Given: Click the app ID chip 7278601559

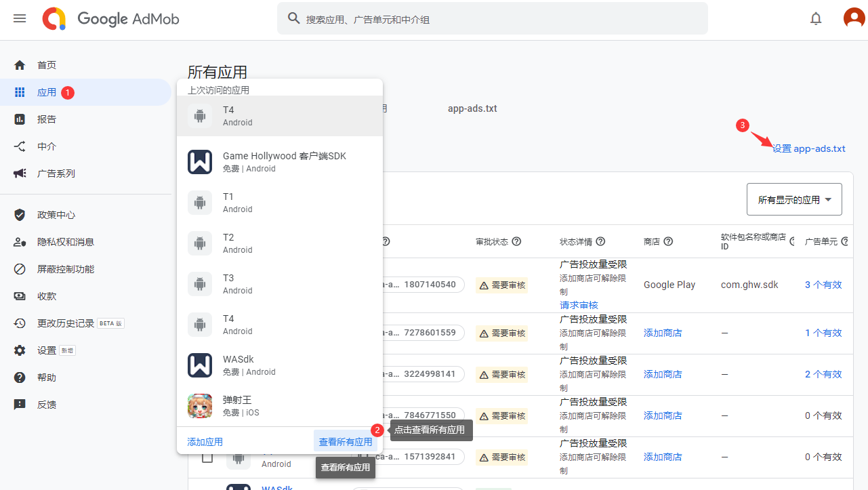Looking at the screenshot, I should [423, 333].
